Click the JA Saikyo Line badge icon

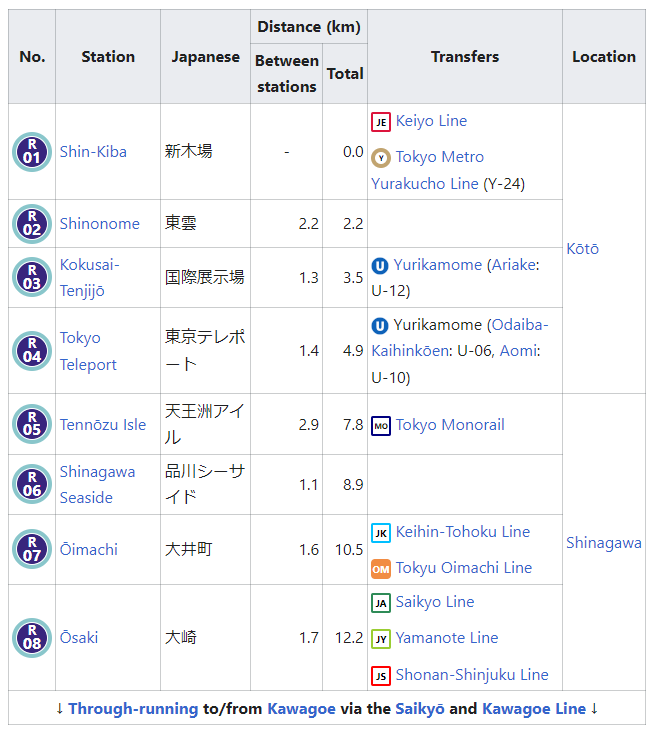(x=381, y=603)
